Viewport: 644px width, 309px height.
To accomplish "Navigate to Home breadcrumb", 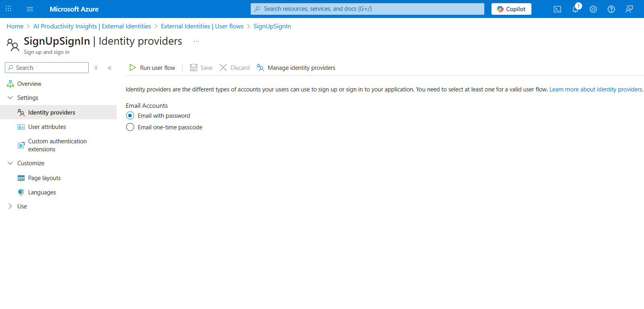I will click(15, 26).
